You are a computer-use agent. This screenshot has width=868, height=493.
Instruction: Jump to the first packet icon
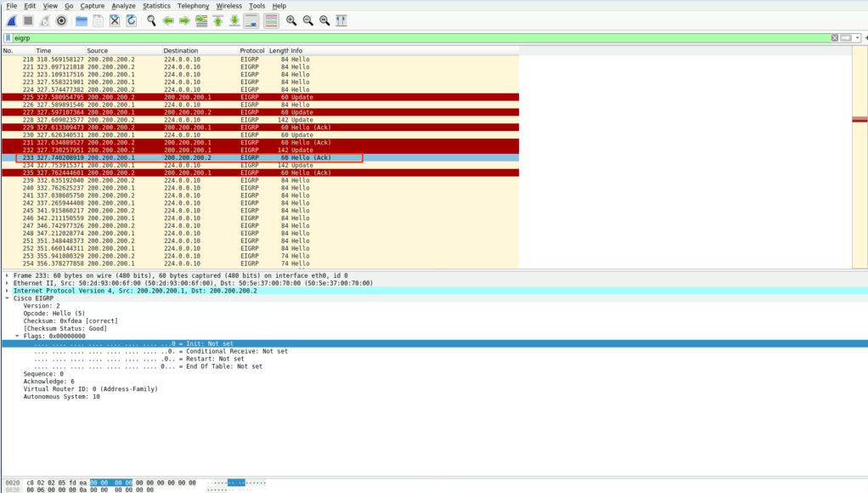[x=218, y=20]
